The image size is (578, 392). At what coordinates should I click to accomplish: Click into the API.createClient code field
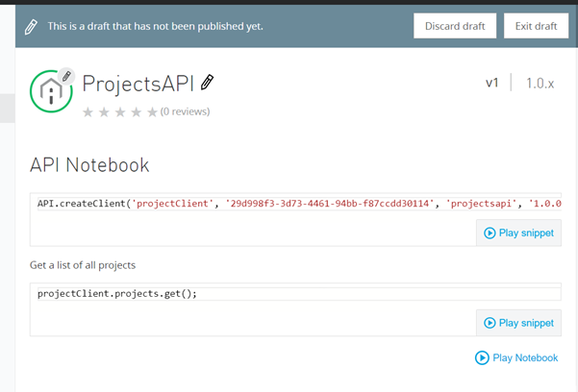289,204
